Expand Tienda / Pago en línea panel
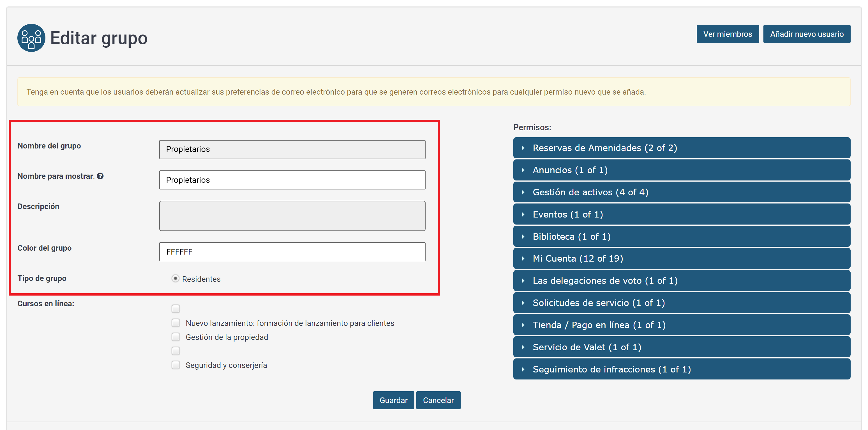The image size is (868, 430). point(681,325)
